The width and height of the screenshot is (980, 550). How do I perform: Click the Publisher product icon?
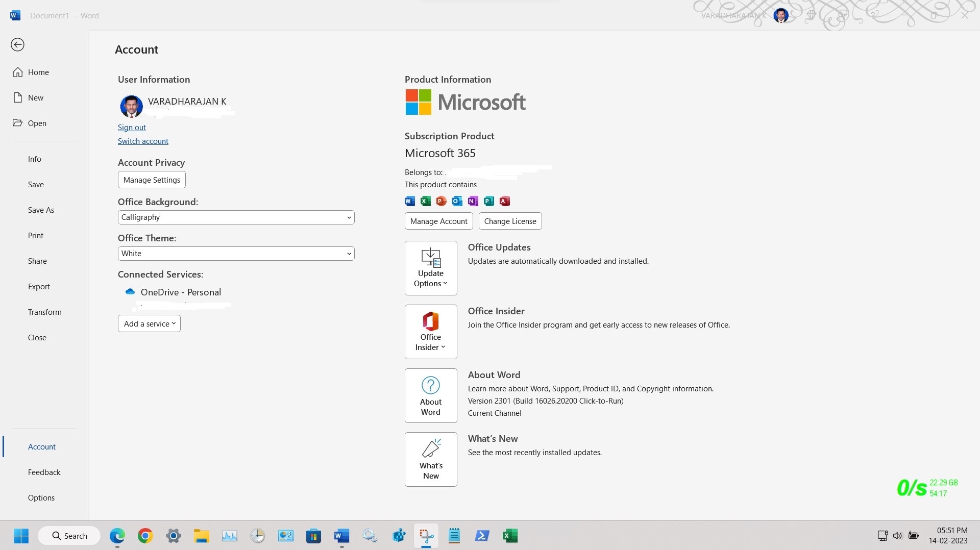pyautogui.click(x=489, y=201)
